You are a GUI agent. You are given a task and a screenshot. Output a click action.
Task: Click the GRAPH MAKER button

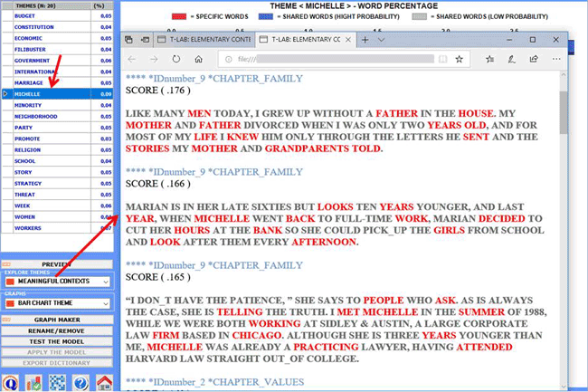point(57,320)
